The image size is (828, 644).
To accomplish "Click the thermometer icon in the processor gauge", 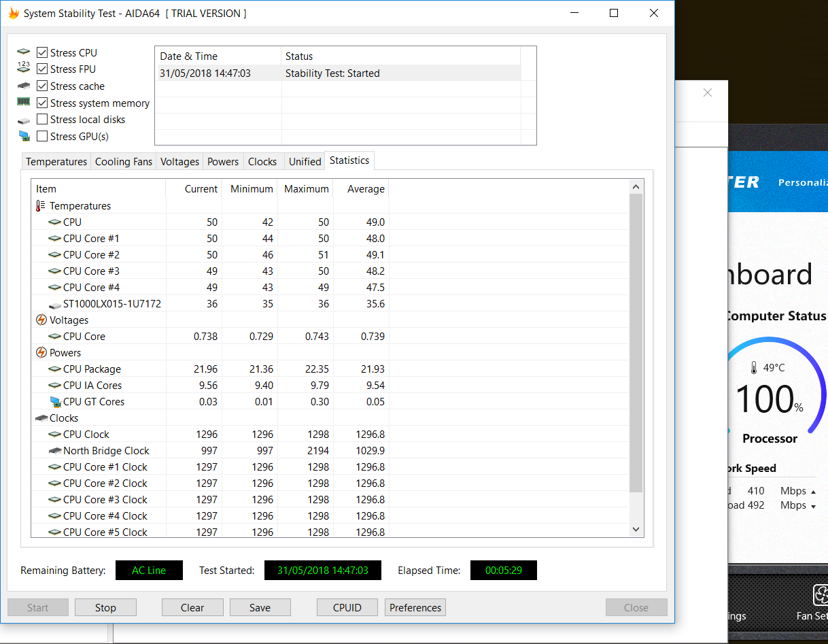I will pyautogui.click(x=753, y=368).
